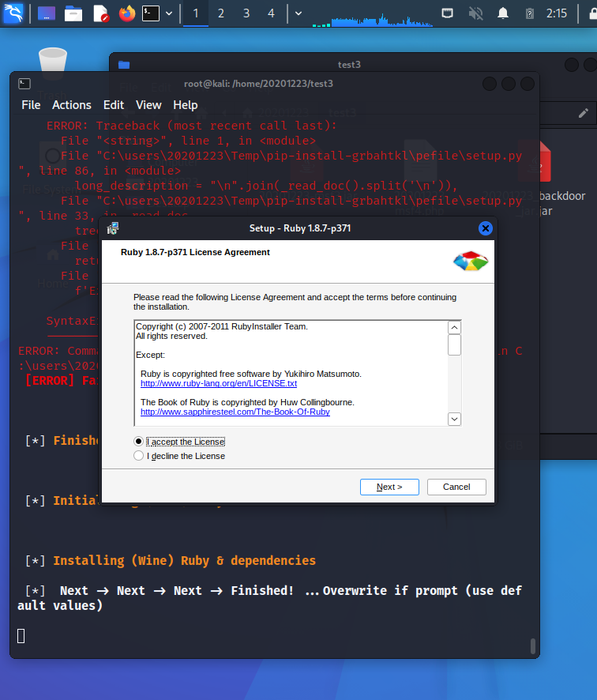
Task: Open the terminal emulator panel launcher
Action: (x=151, y=13)
